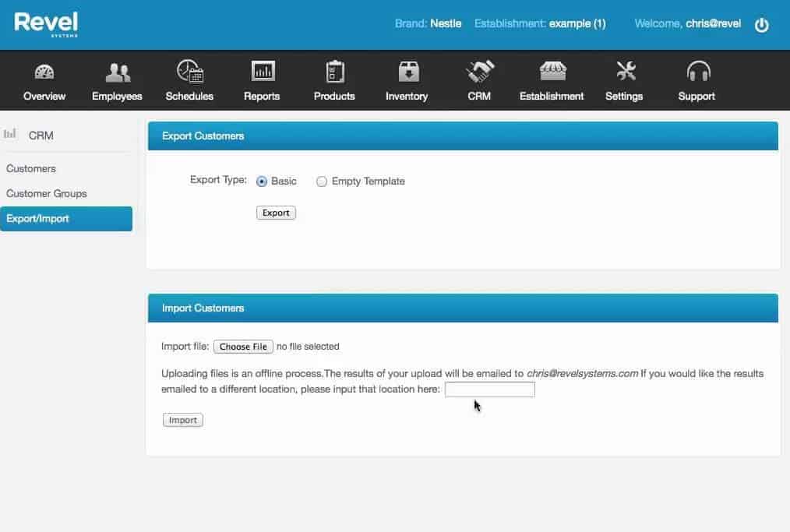
Task: Click the Employees people icon
Action: [x=118, y=72]
